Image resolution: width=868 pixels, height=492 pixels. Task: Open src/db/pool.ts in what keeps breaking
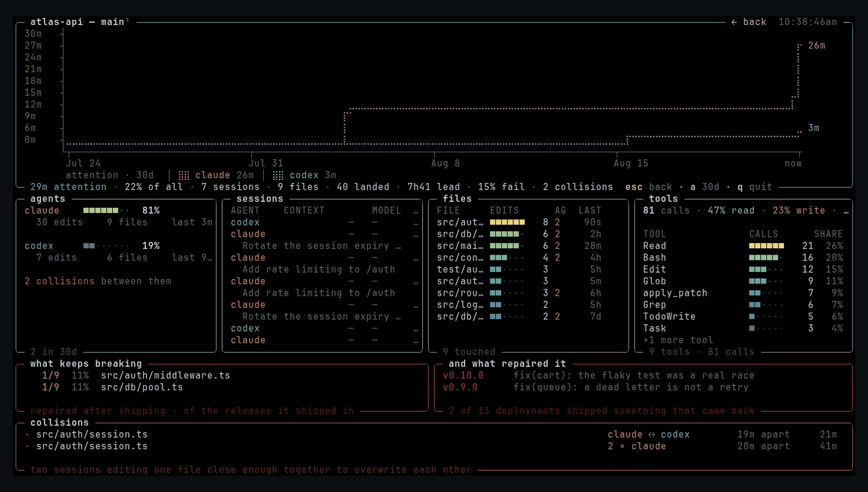tap(142, 387)
